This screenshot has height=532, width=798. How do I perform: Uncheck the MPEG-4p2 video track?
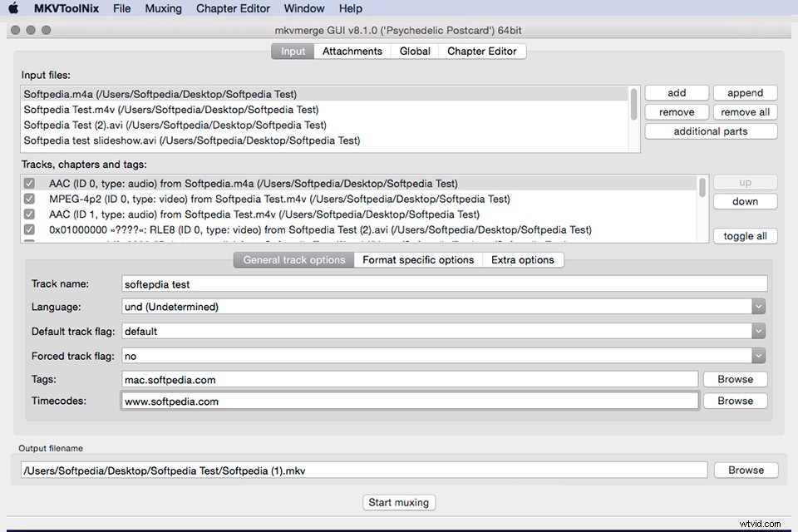[29, 199]
